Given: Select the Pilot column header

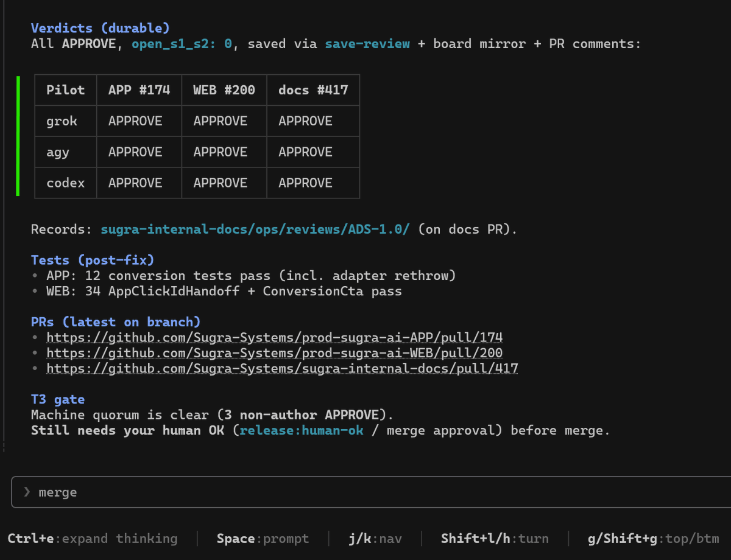Looking at the screenshot, I should click(x=66, y=90).
